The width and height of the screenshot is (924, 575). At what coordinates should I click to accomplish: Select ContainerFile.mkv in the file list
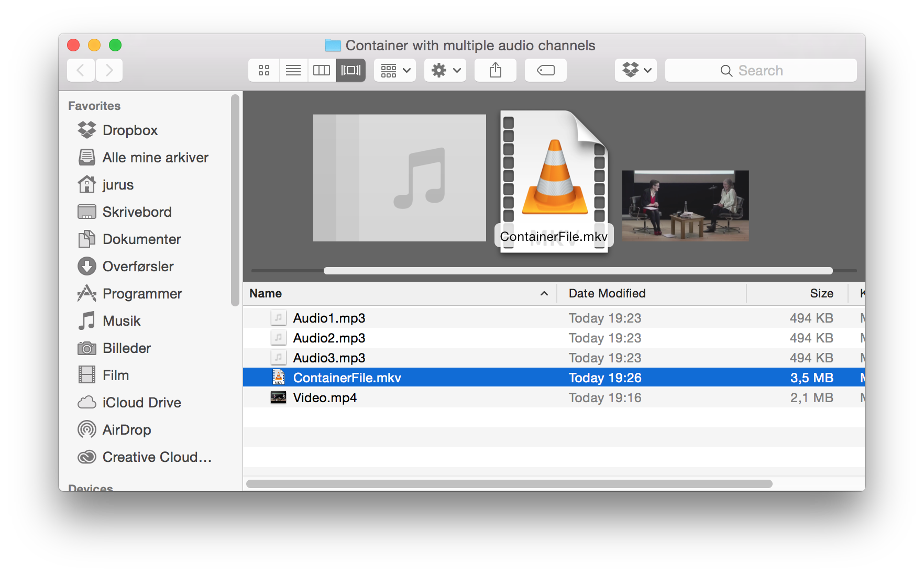click(554, 378)
